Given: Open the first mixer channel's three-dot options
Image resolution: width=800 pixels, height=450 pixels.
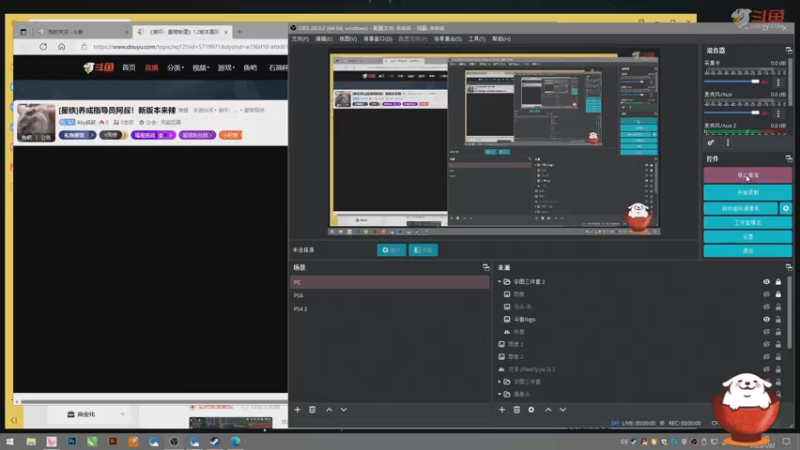Looking at the screenshot, I should [x=778, y=82].
